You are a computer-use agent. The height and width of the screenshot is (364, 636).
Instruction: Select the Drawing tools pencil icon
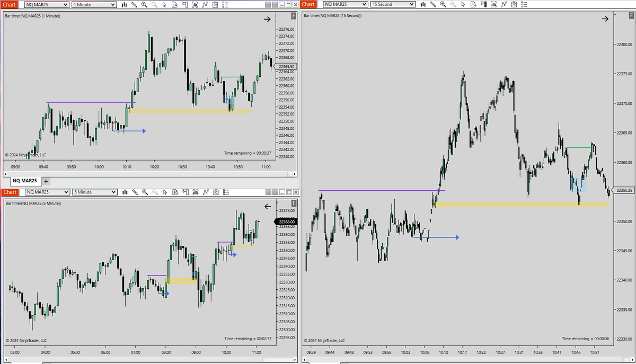point(134,4)
